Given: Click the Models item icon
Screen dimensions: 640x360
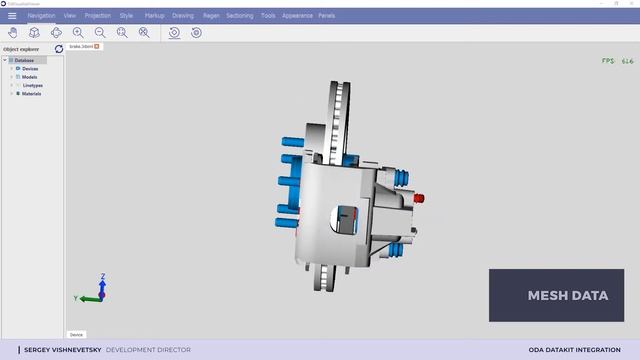Looking at the screenshot, I should pyautogui.click(x=18, y=77).
